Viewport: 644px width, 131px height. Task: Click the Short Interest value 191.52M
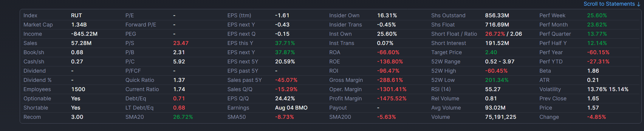point(497,43)
